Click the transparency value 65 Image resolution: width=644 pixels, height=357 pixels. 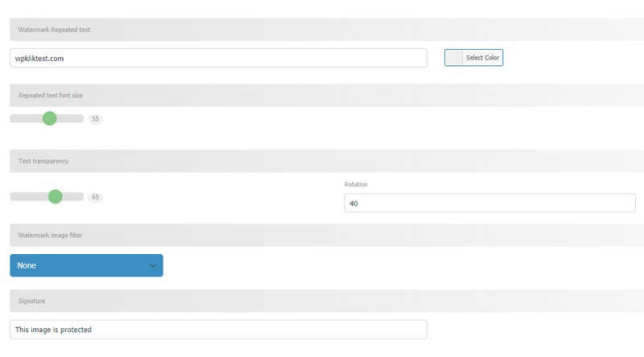(x=95, y=197)
